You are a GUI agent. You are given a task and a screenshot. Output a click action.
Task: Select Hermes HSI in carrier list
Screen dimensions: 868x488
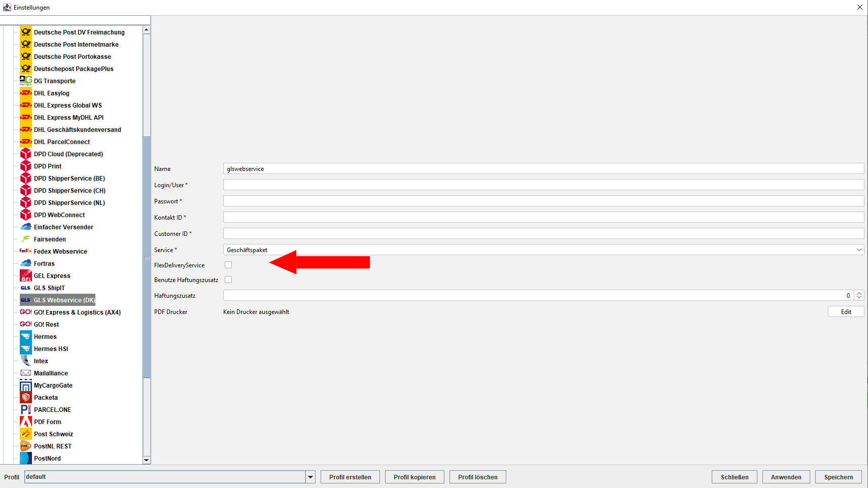[x=51, y=348]
